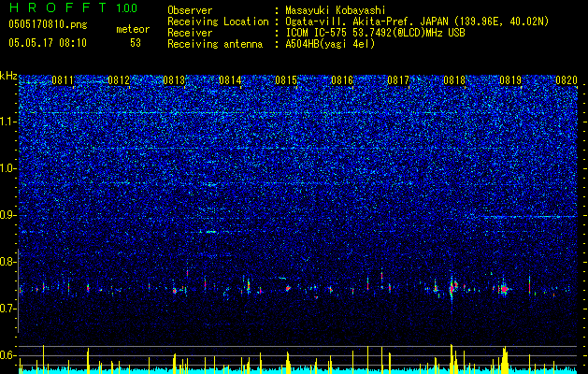Click the 0814 time marker

coord(230,80)
